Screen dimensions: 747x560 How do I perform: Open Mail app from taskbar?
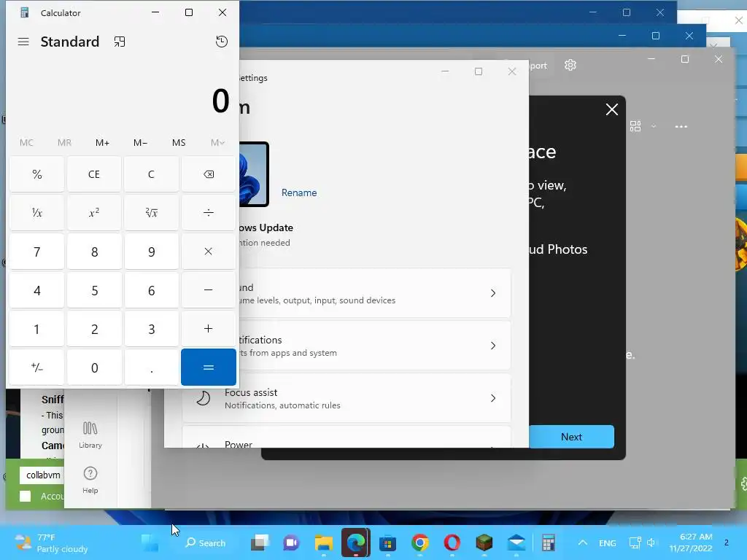tap(516, 542)
